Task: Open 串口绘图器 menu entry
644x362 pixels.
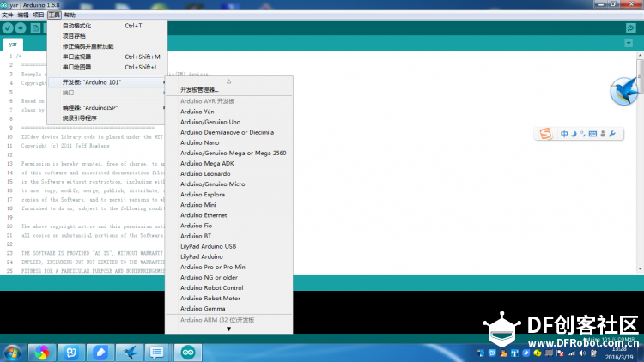Action: click(107, 67)
